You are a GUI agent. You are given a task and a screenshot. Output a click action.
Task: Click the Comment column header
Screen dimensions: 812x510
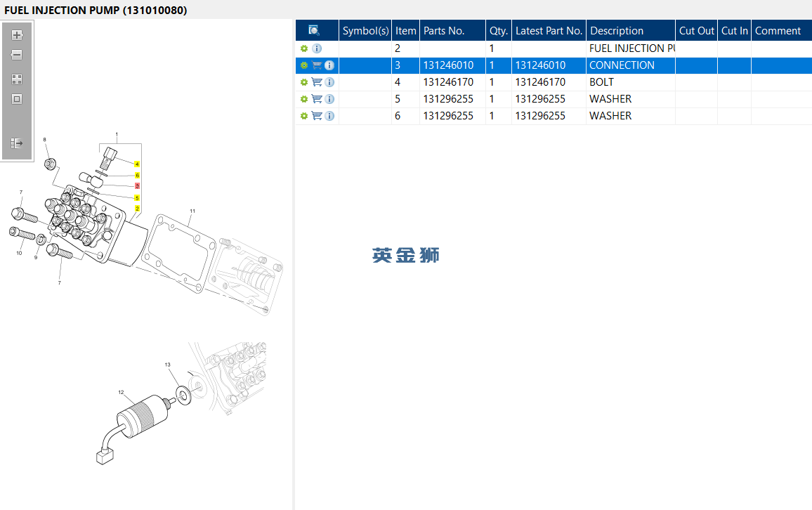[x=782, y=30]
